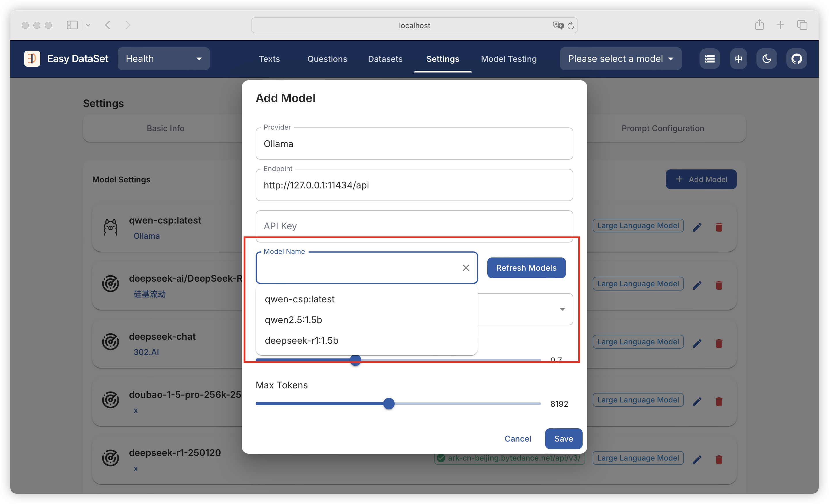Click edit pencil for doubao-1-5-pro model

pos(697,402)
